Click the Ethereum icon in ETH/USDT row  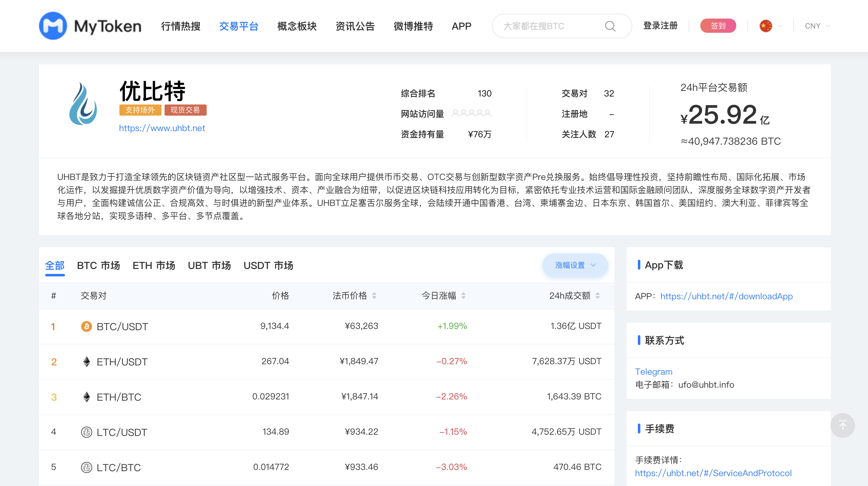coord(87,362)
